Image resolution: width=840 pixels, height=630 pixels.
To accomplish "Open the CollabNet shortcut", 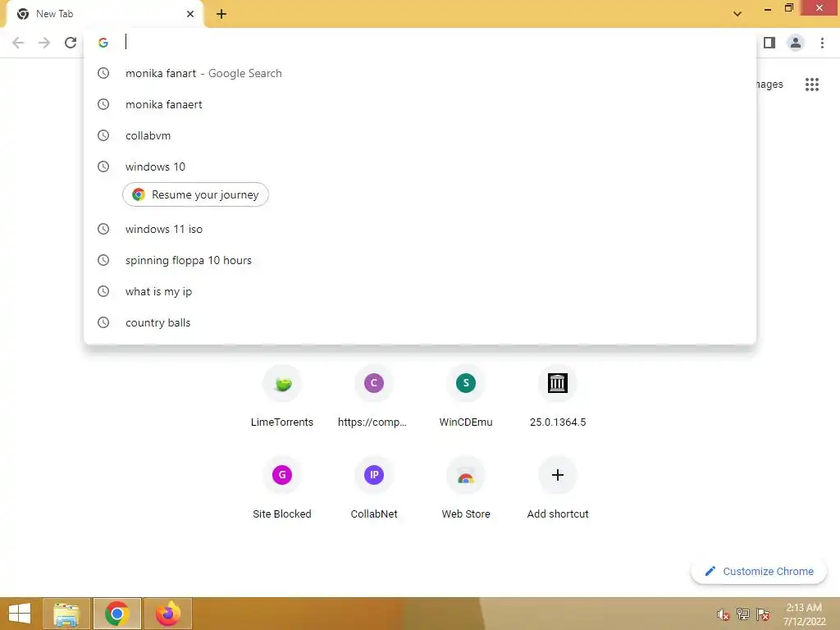I will pos(373,488).
